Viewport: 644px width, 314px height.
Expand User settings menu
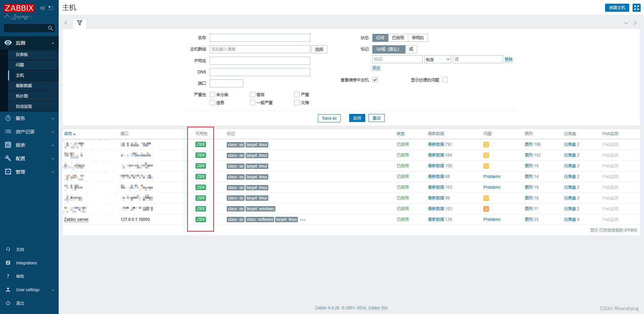pos(53,290)
